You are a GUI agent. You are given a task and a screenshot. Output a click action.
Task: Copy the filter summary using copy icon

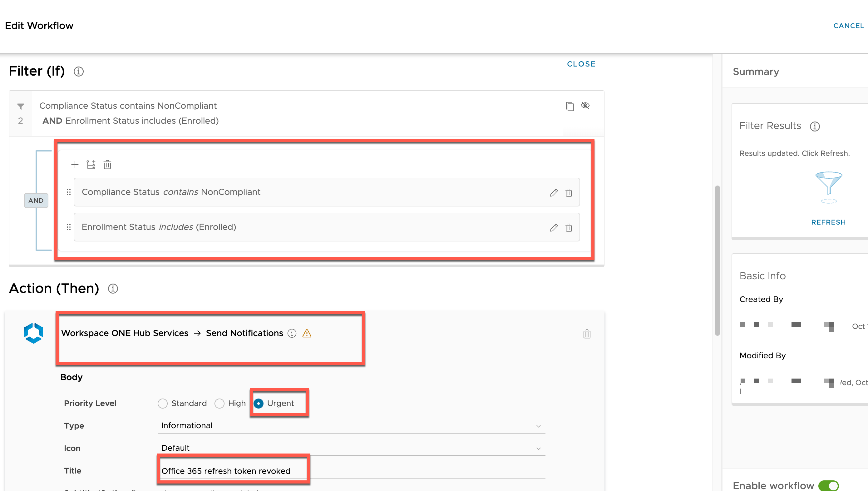[570, 106]
